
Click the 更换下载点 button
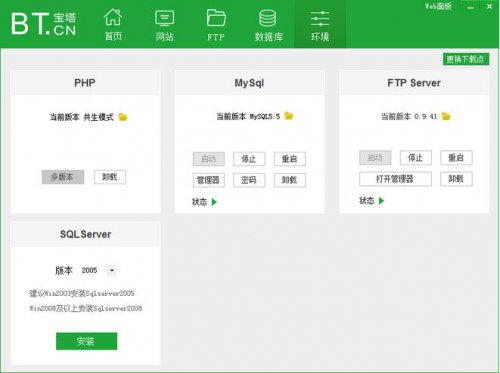[x=466, y=59]
